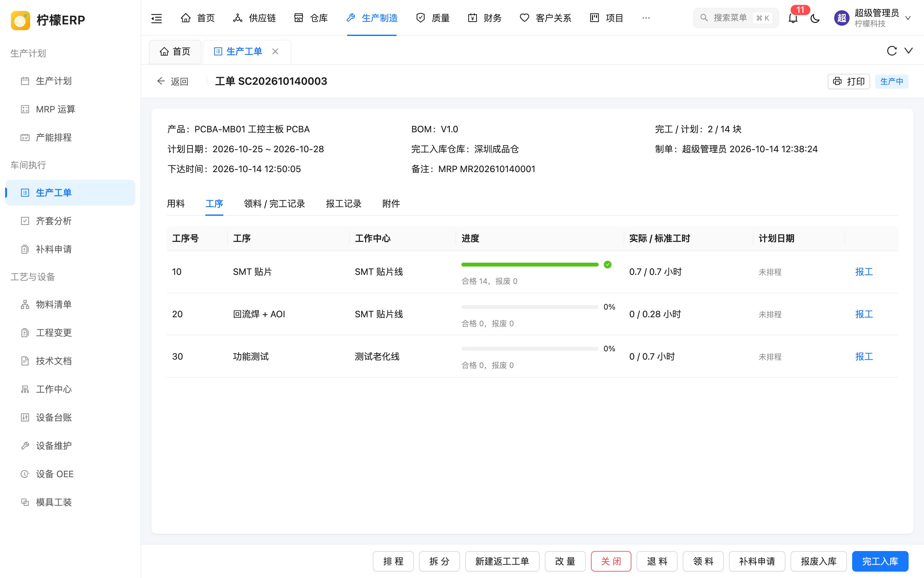The image size is (924, 578).
Task: Click 报工 for 回流焊 + AOI operation
Action: point(864,314)
